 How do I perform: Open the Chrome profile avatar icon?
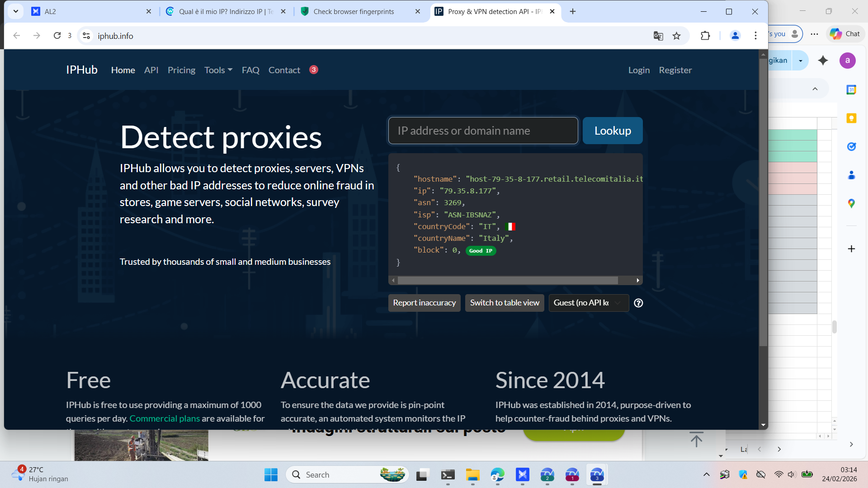(x=735, y=36)
